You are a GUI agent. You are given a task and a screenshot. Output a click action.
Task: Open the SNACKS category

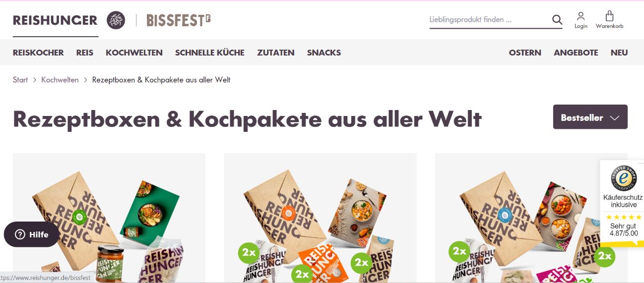(324, 53)
